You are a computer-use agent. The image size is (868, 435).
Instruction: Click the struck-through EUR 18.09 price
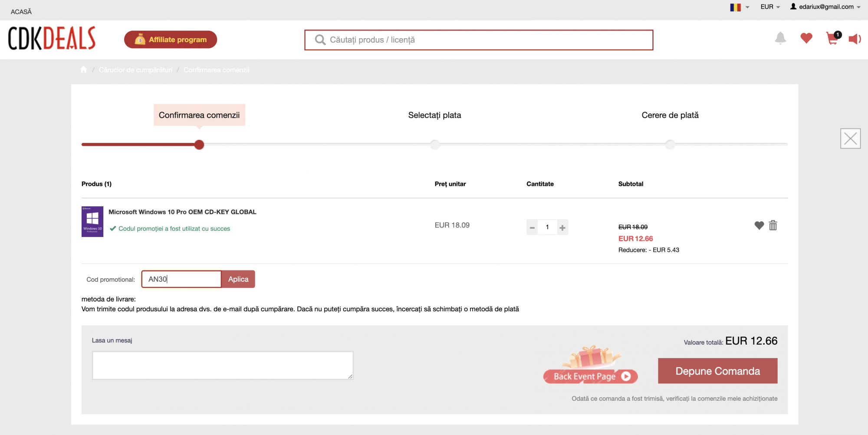point(633,227)
